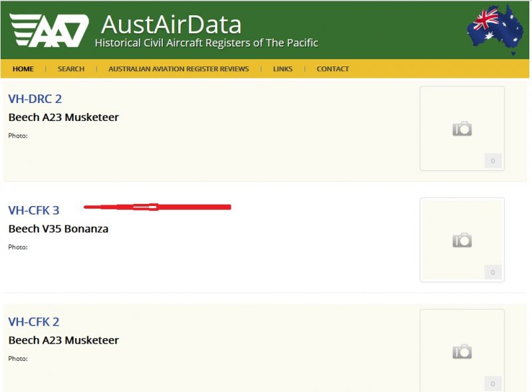Click the Beech V35 Bonanza text
Viewport: 532px width, 392px height.
click(59, 229)
